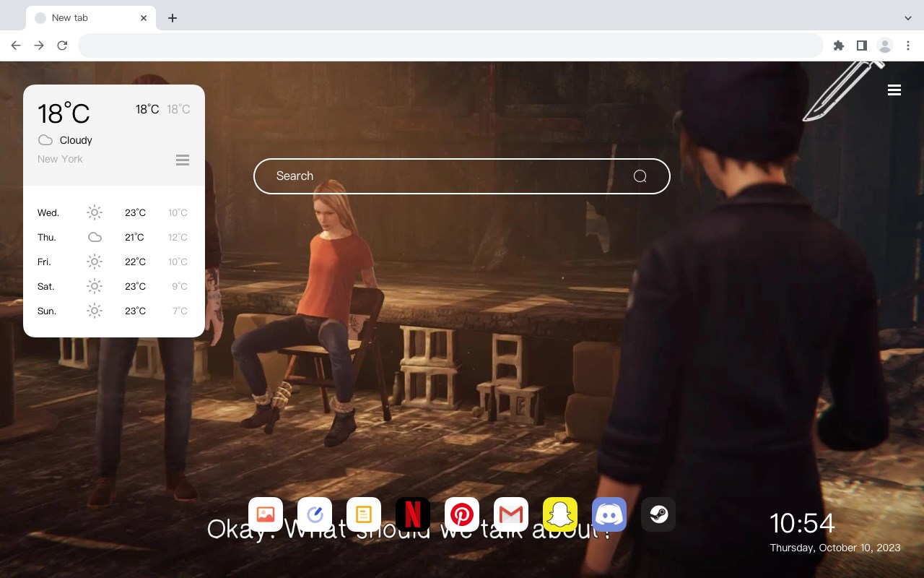Click the sun icon in the Fri. row

pyautogui.click(x=95, y=262)
